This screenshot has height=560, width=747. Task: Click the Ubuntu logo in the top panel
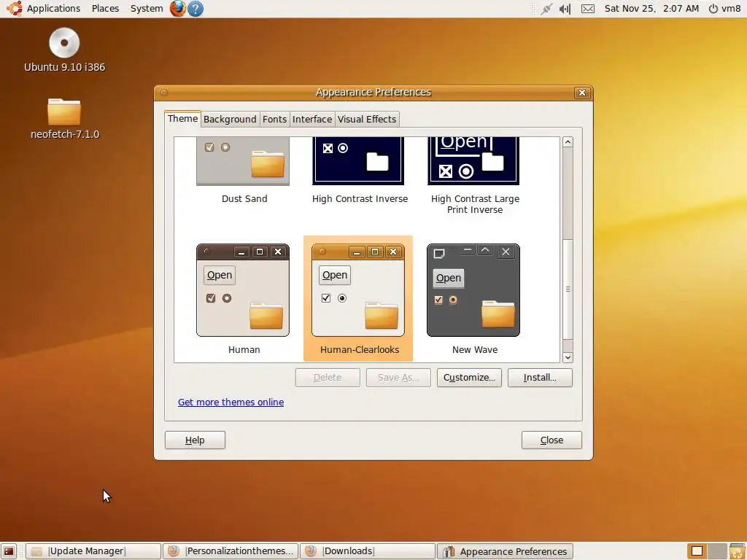[14, 8]
